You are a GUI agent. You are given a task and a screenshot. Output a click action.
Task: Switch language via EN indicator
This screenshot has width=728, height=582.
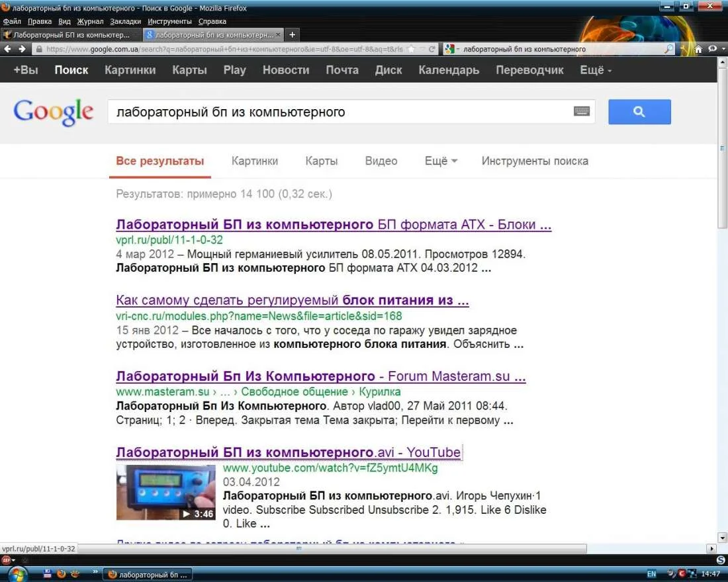651,574
